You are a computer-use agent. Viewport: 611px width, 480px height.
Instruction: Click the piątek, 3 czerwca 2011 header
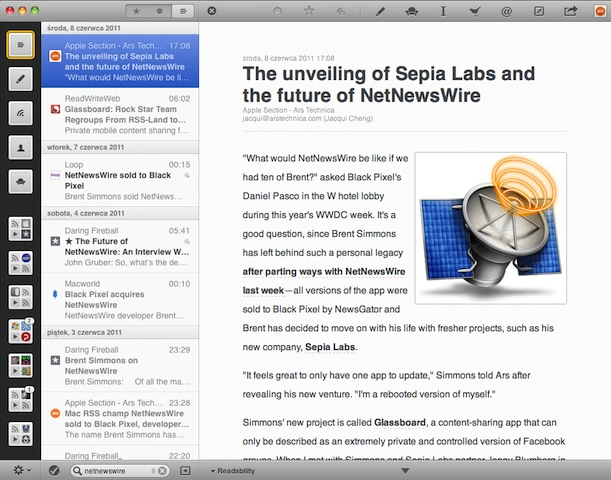click(120, 332)
